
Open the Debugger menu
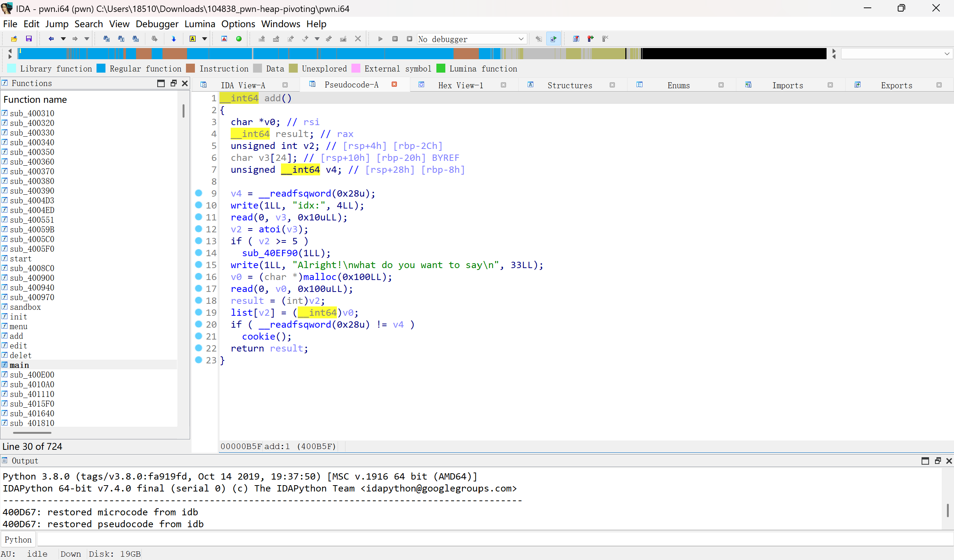pyautogui.click(x=157, y=24)
